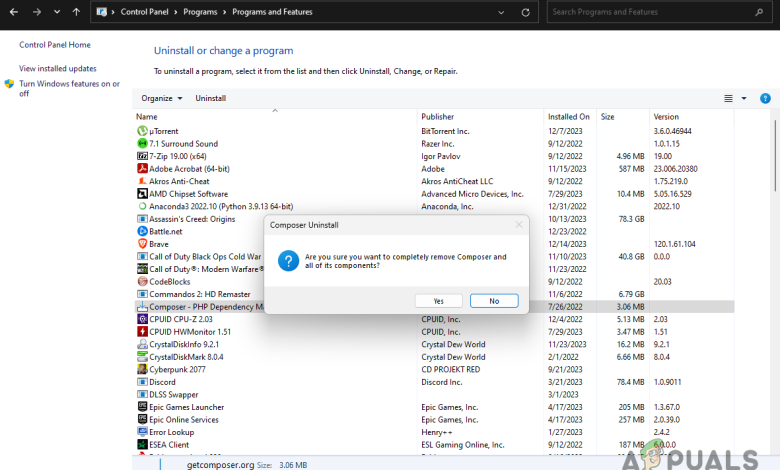This screenshot has height=470, width=780.
Task: Click the Search Programs and Features box
Action: pos(660,12)
